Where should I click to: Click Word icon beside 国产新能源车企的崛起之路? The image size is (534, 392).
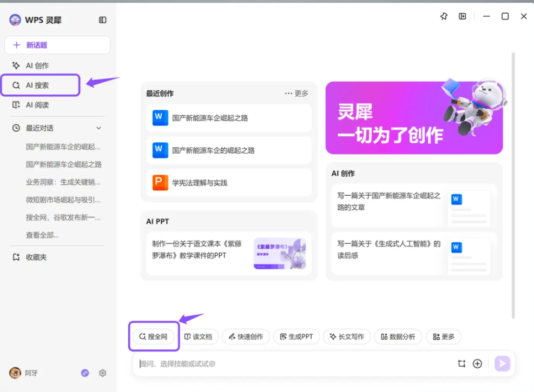(160, 150)
